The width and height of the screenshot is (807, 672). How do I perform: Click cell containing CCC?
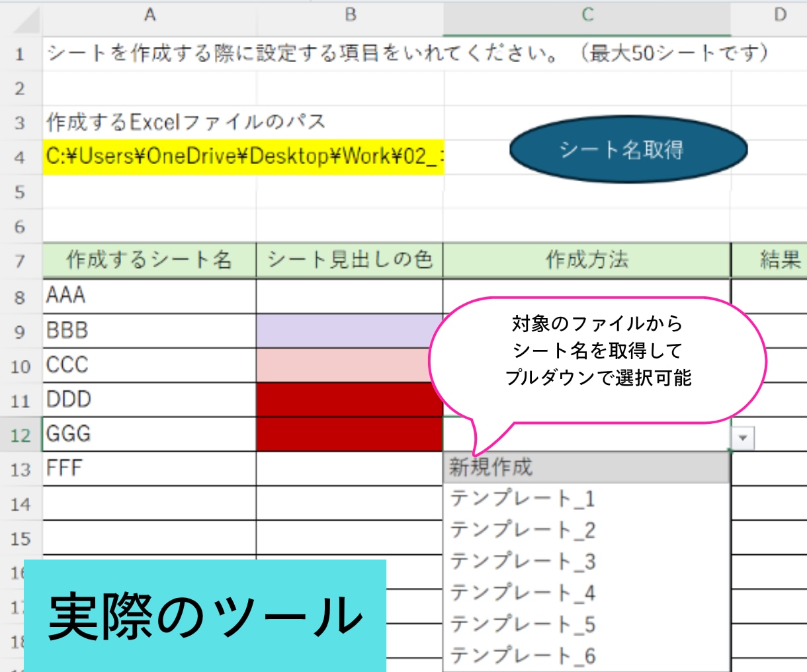tap(149, 364)
